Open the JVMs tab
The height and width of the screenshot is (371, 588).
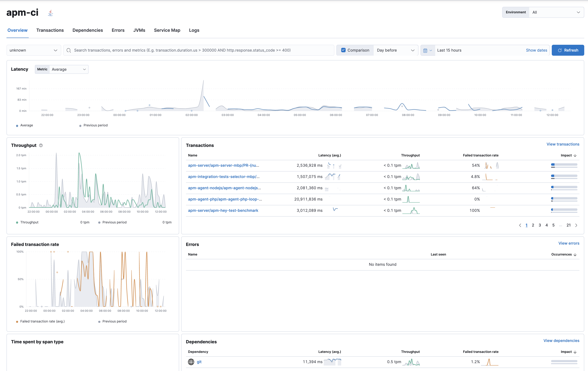[x=139, y=30]
